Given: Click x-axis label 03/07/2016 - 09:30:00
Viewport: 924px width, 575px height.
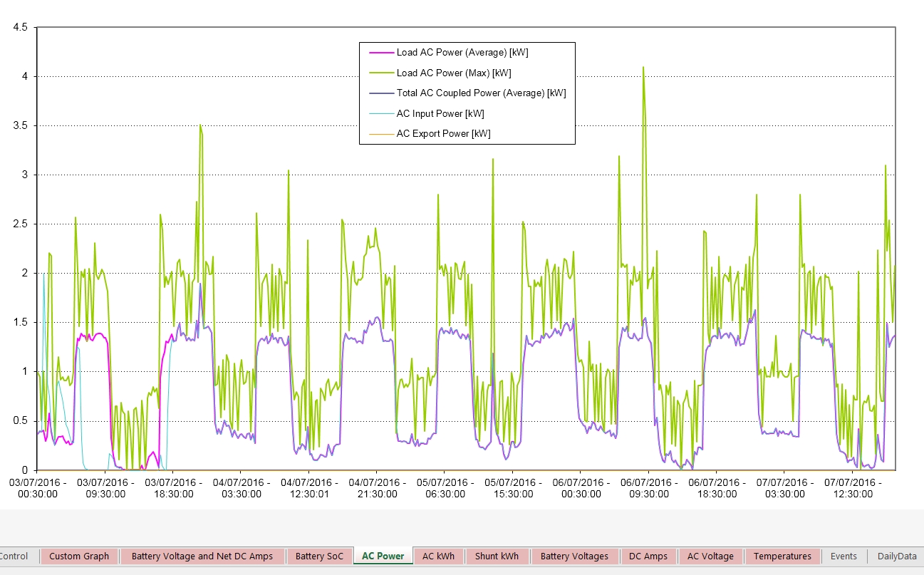Looking at the screenshot, I should click(x=105, y=488).
